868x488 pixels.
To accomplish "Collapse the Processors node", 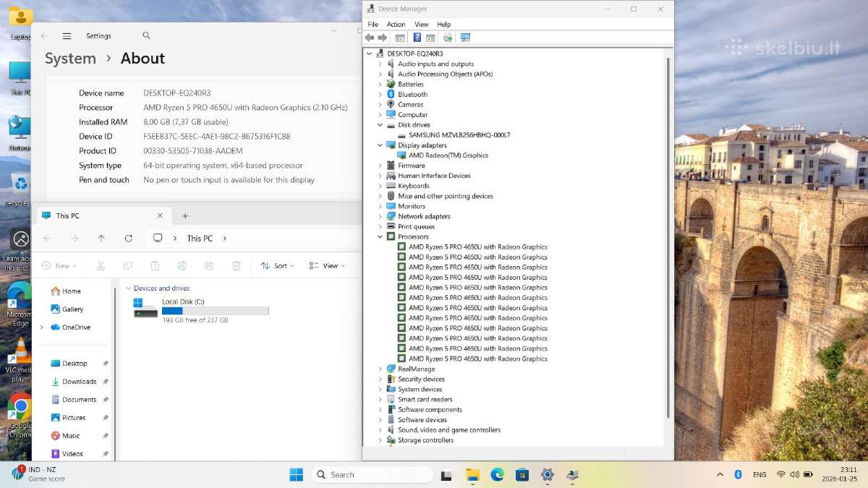I will (x=380, y=236).
